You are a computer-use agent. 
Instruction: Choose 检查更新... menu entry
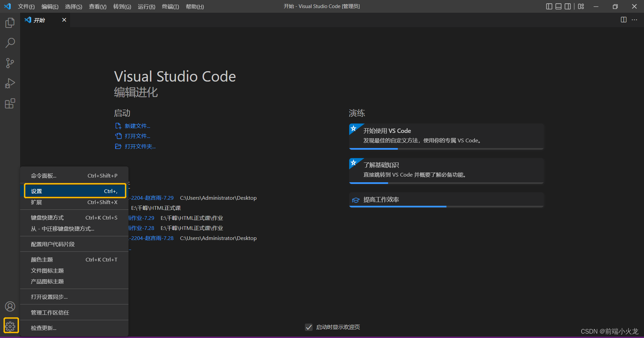tap(74, 328)
